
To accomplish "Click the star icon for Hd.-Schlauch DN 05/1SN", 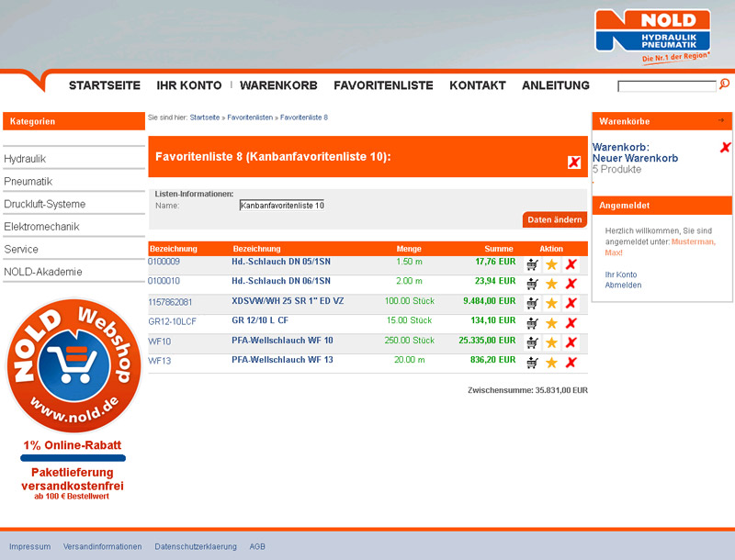I will [552, 264].
